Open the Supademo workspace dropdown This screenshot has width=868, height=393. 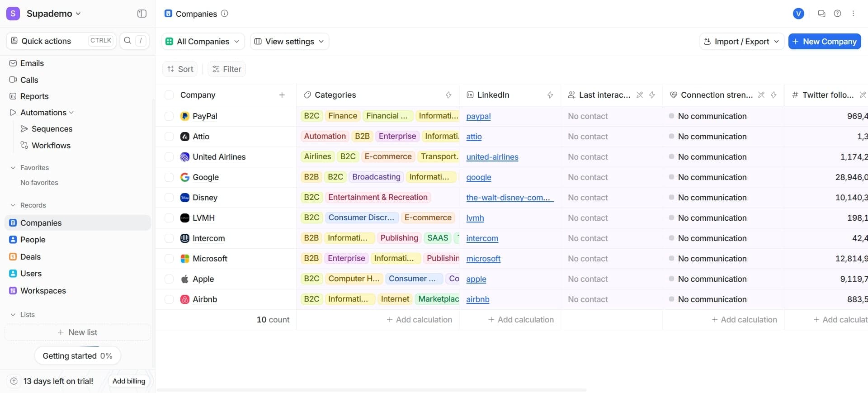(53, 14)
